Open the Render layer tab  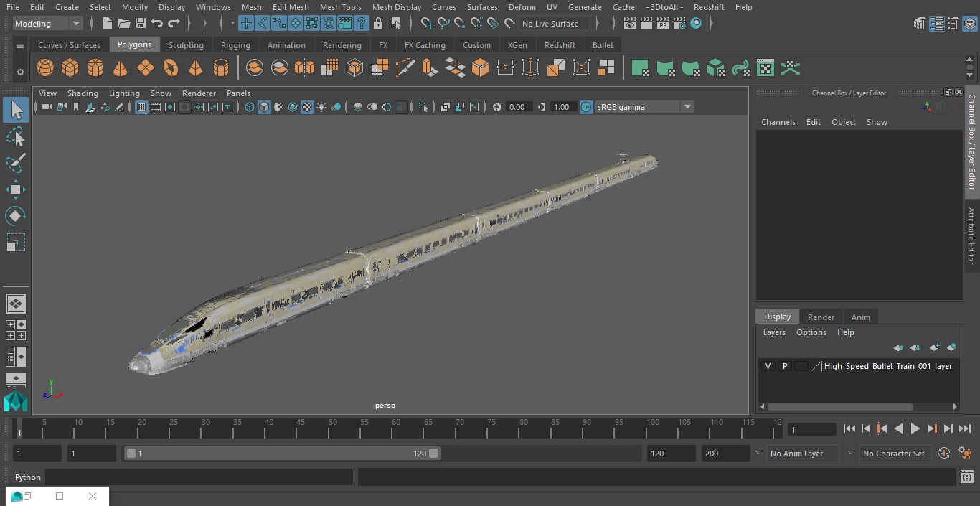pos(821,317)
